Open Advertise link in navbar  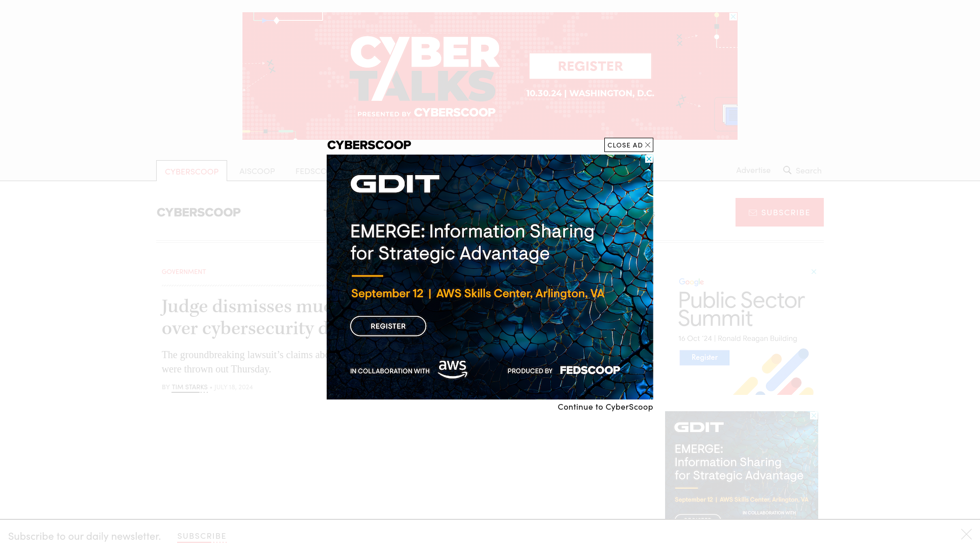click(x=752, y=169)
